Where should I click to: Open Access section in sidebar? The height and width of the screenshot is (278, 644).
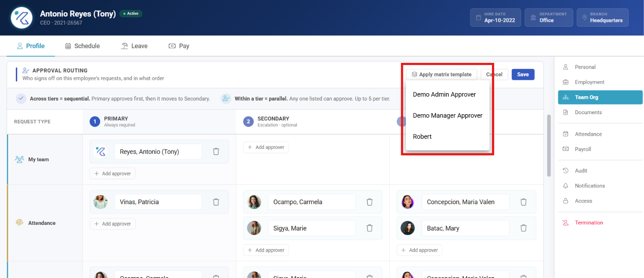[x=600, y=201]
